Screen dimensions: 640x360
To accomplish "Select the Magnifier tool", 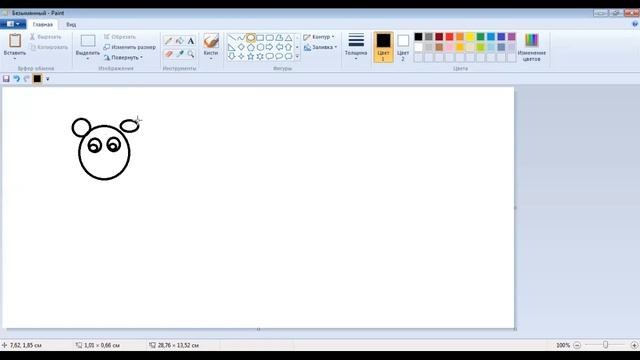I will tap(191, 54).
